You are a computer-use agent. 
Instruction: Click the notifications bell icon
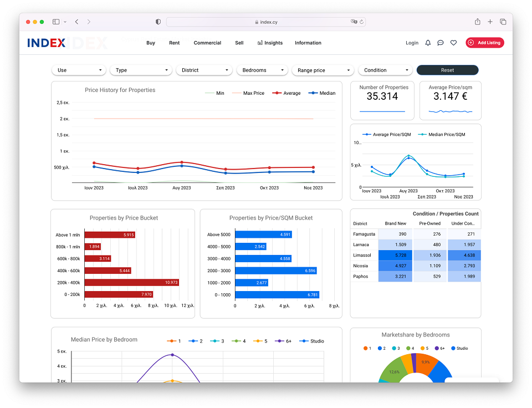[x=428, y=43]
